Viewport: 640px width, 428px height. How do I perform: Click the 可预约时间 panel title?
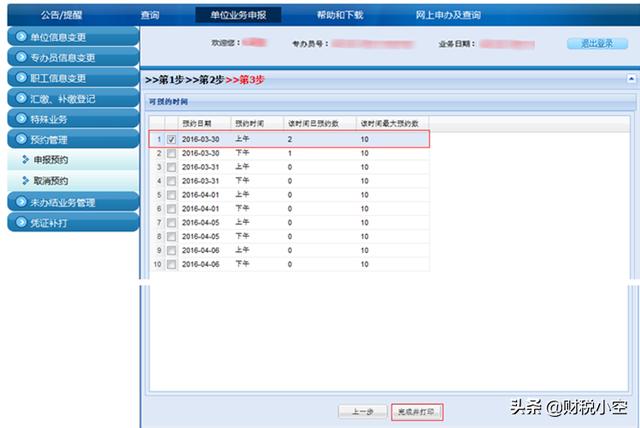168,102
